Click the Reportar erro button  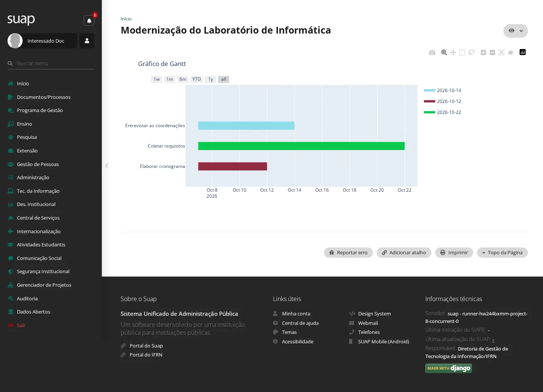click(348, 253)
